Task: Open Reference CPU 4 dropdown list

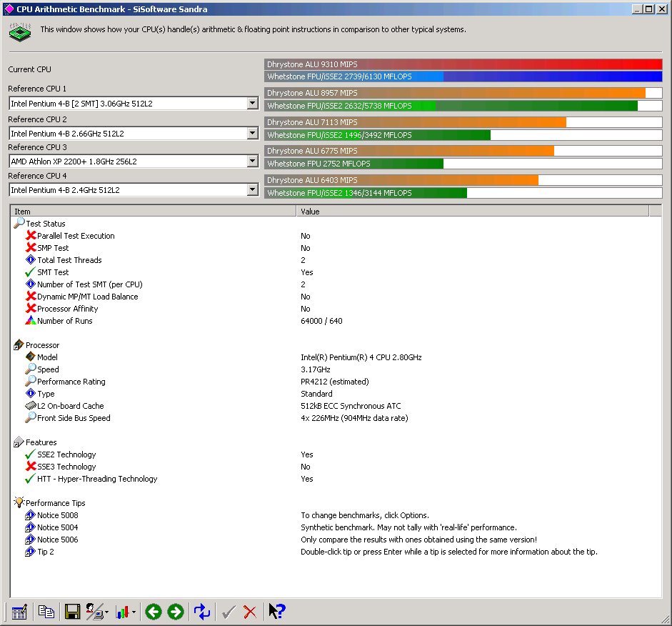Action: click(252, 189)
